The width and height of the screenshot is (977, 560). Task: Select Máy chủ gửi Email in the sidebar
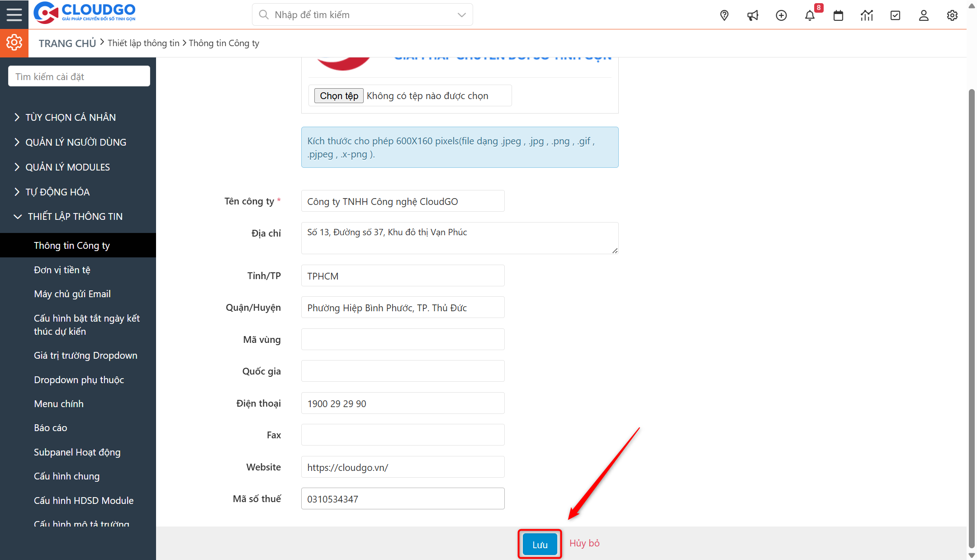pyautogui.click(x=72, y=294)
